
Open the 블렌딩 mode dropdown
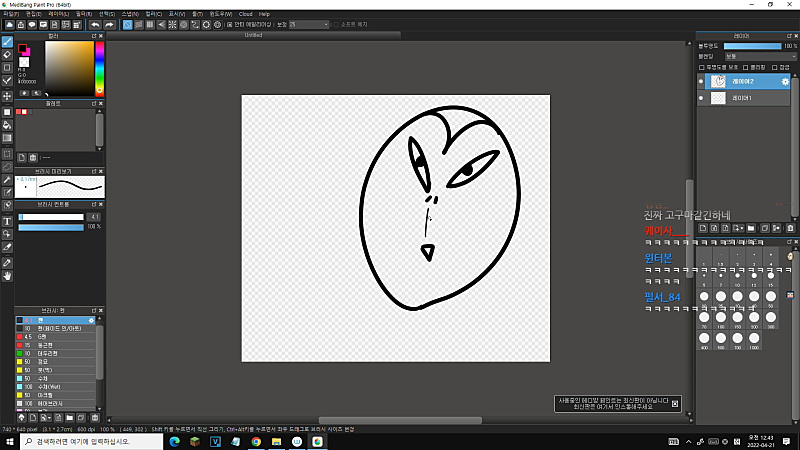point(760,57)
